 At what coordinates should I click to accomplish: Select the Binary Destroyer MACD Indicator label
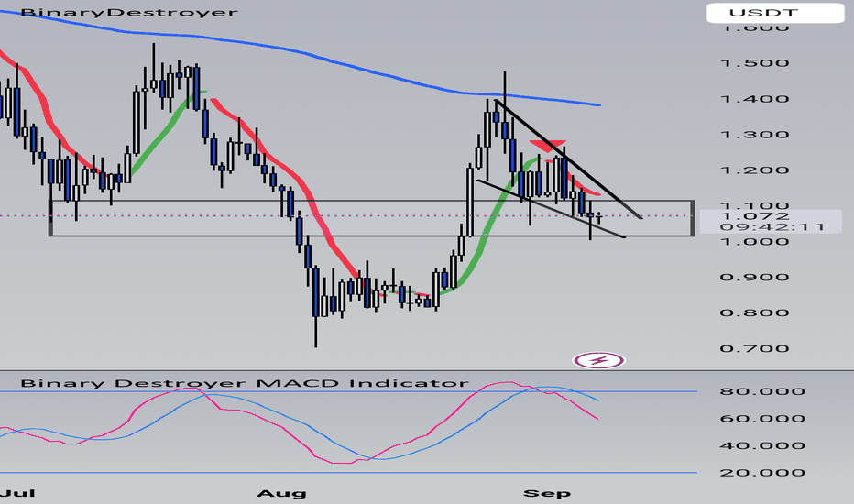(x=245, y=383)
